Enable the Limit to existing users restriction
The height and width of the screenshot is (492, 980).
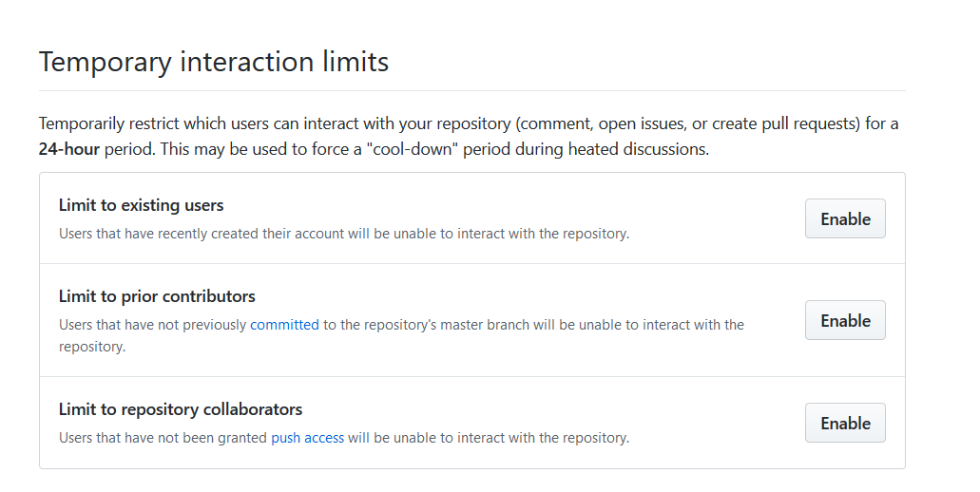(845, 218)
